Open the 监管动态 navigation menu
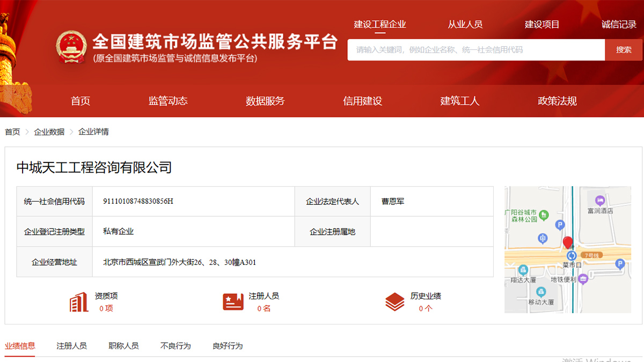The width and height of the screenshot is (644, 362). point(167,101)
